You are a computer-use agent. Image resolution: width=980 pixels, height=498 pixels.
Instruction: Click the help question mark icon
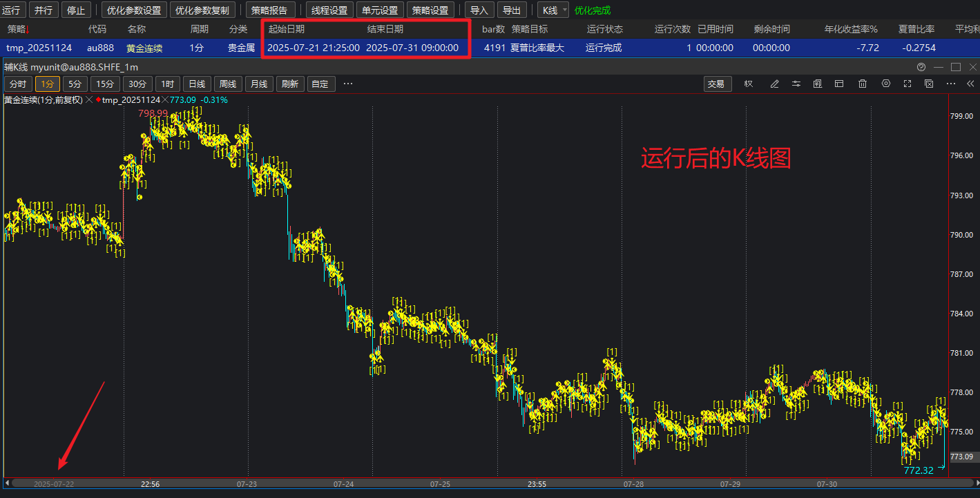[x=921, y=67]
